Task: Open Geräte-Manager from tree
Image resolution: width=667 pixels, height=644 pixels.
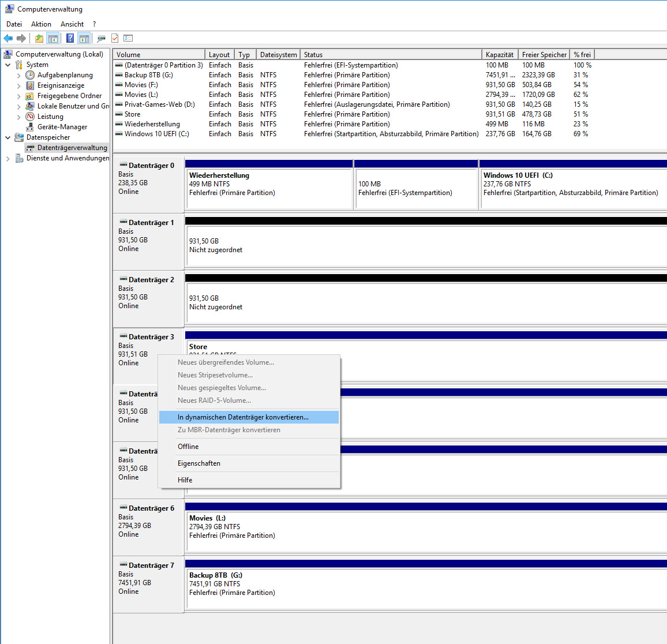Action: 62,127
